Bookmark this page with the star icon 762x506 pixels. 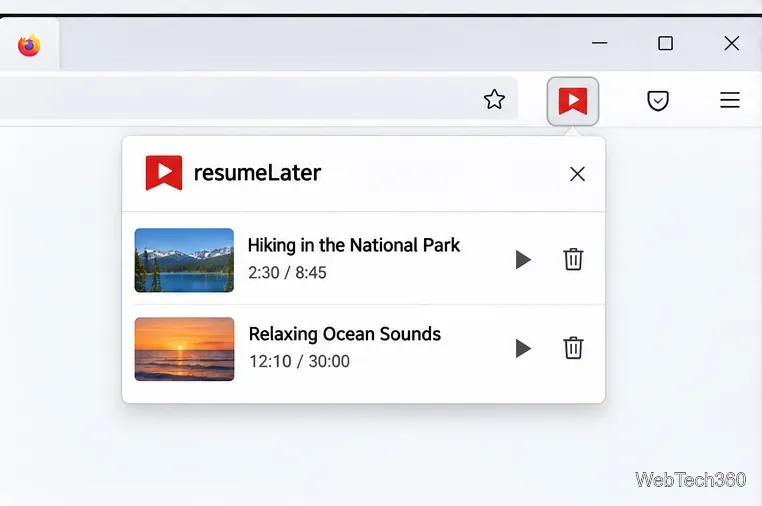(x=494, y=100)
